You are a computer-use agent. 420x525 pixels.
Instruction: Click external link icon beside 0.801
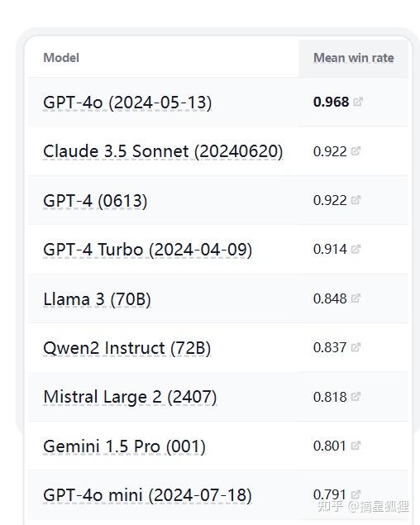356,446
